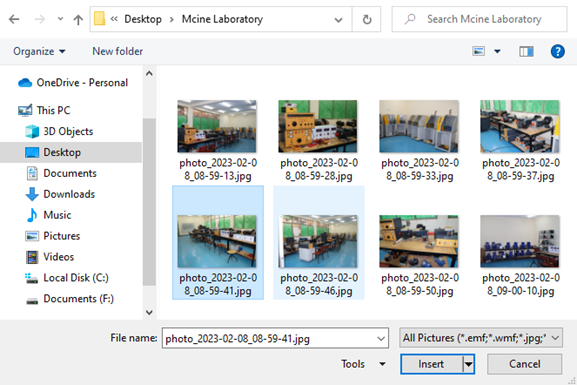Open recent locations dropdown arrow

tap(60, 19)
